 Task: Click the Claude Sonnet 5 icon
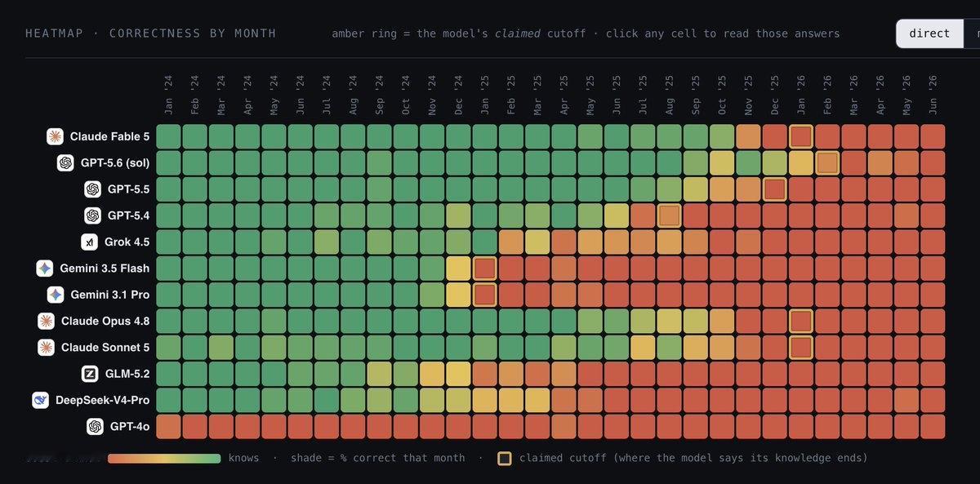click(x=47, y=347)
